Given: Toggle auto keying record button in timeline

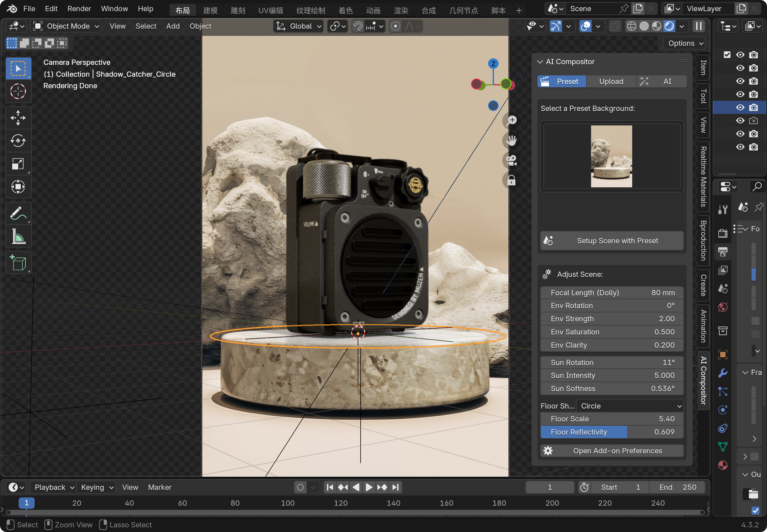Looking at the screenshot, I should tap(300, 487).
